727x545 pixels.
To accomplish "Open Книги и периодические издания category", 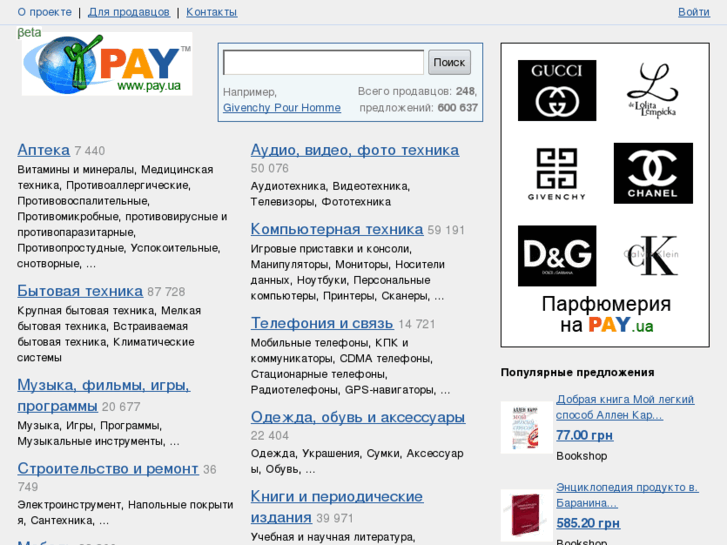I will pyautogui.click(x=337, y=507).
